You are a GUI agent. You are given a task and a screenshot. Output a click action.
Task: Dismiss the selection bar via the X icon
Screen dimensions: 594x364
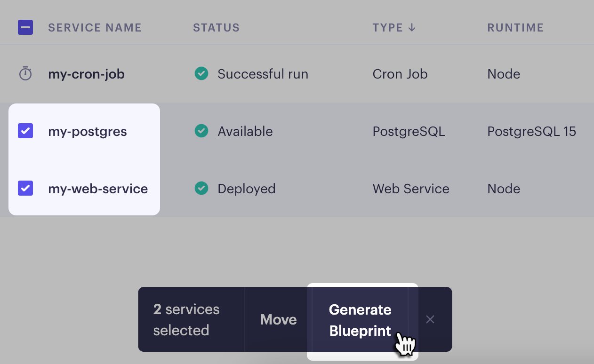430,319
